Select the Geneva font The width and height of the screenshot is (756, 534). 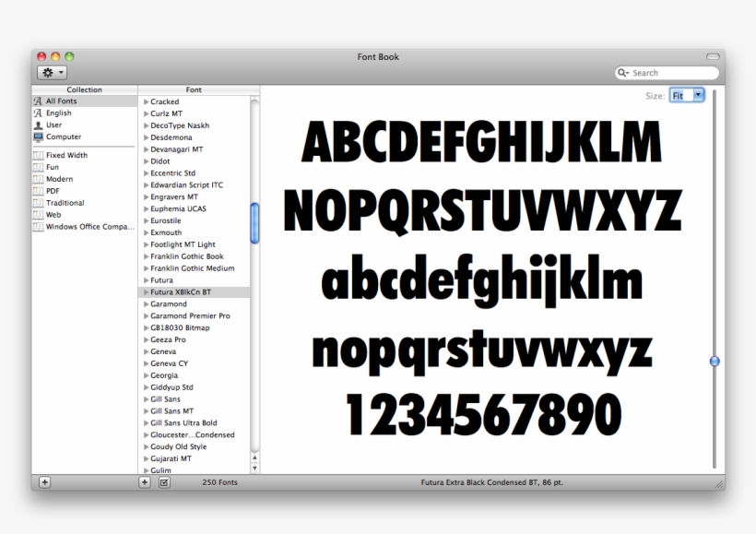tap(163, 351)
